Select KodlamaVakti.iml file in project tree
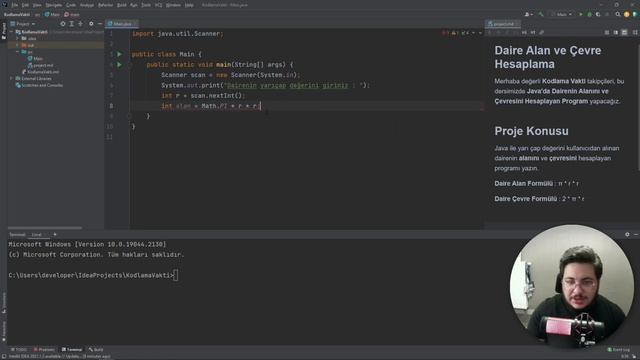 [x=40, y=72]
